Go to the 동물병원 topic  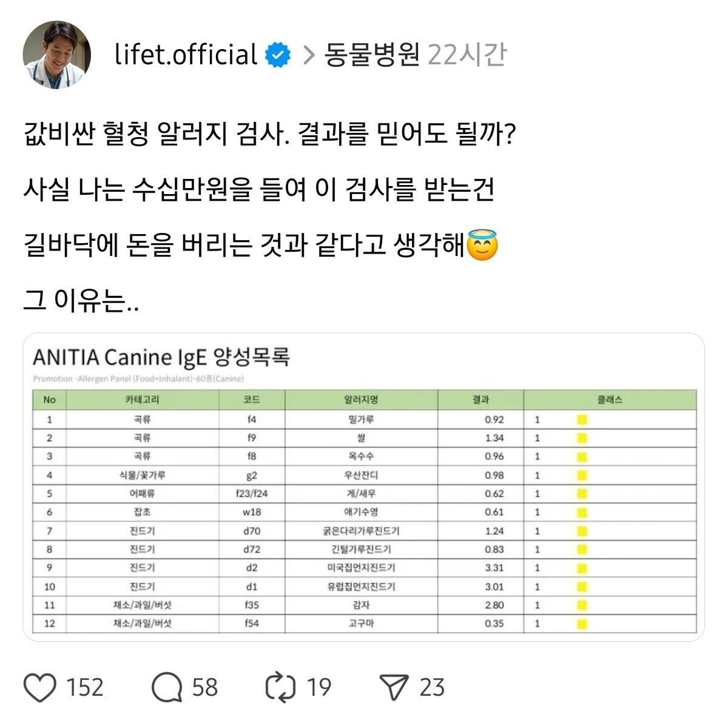point(372,55)
